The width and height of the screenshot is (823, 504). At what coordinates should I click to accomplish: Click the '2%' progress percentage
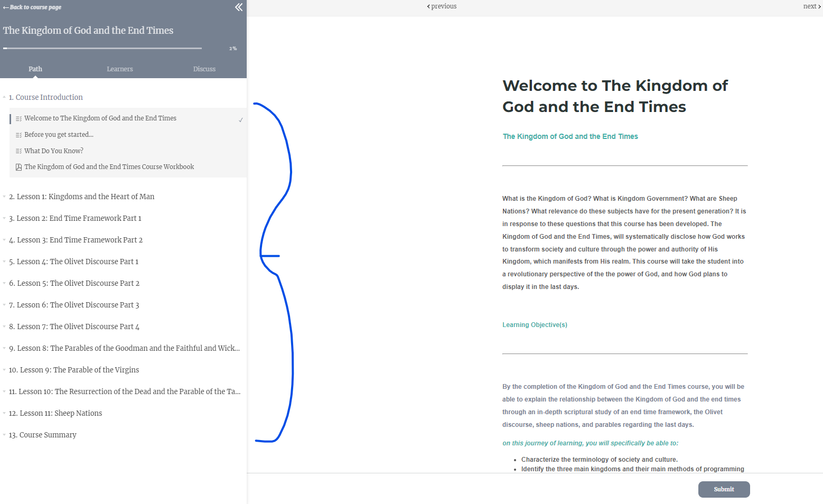[233, 49]
